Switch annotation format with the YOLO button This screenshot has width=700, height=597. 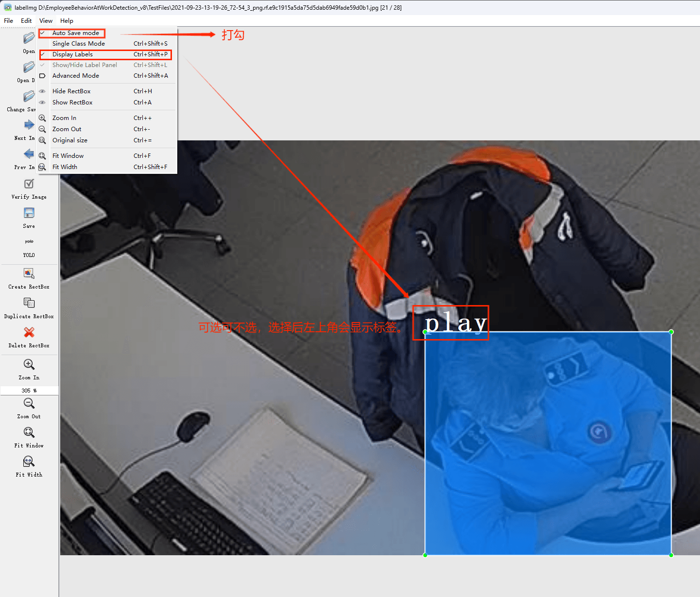(x=29, y=241)
